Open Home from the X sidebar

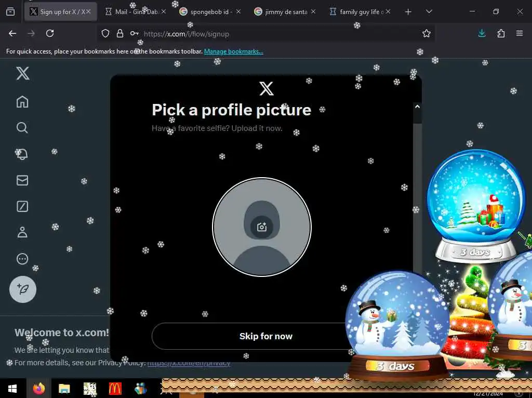(22, 102)
